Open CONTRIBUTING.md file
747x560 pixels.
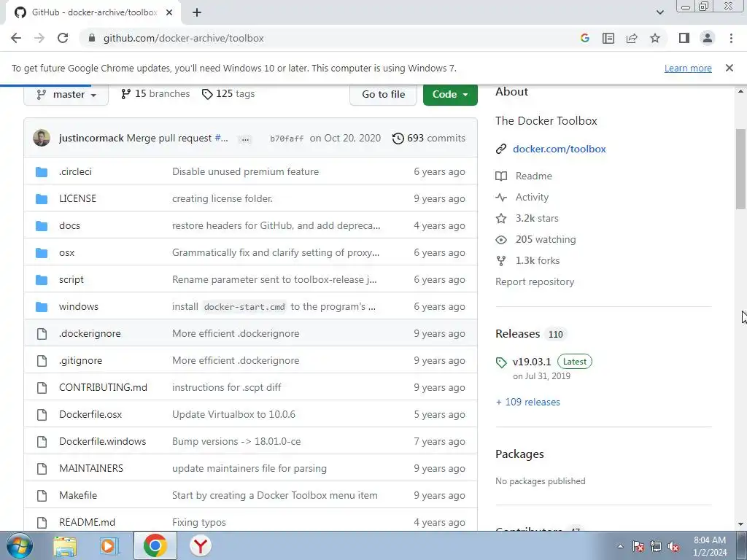click(x=103, y=387)
